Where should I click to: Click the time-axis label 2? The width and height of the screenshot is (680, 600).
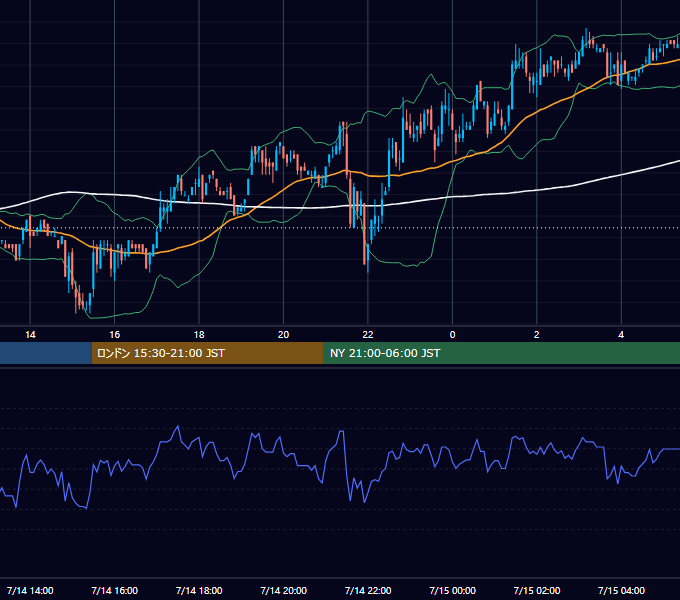pos(536,335)
